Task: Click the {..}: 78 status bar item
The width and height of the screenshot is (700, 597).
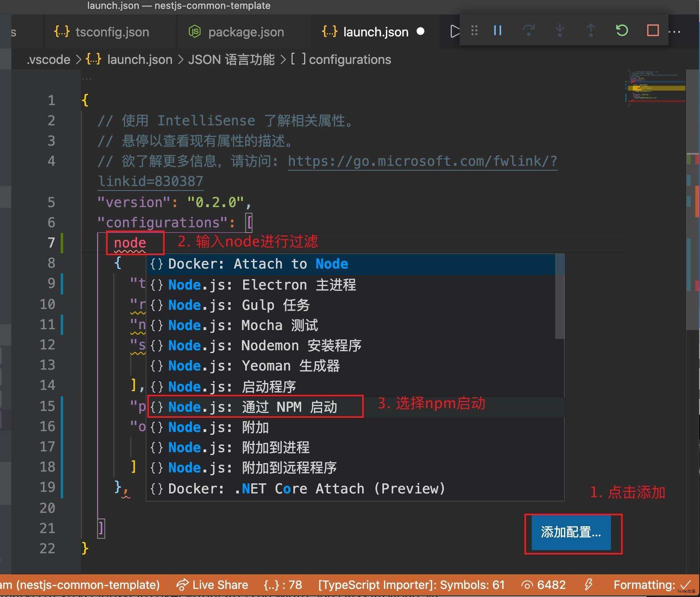Action: (283, 585)
